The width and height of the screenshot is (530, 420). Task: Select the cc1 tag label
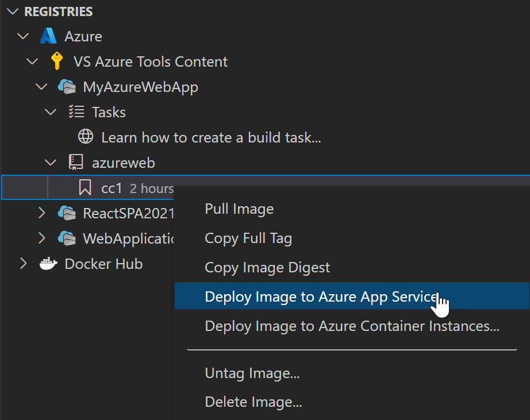[x=112, y=188]
